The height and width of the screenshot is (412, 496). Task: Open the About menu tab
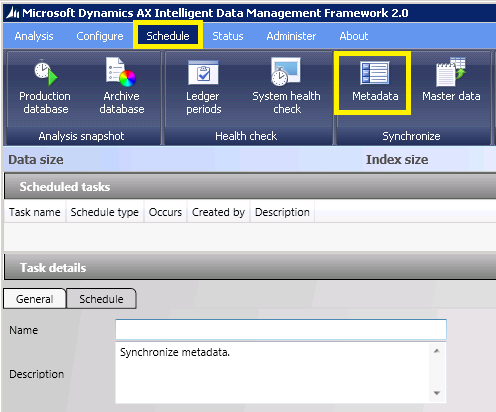354,36
